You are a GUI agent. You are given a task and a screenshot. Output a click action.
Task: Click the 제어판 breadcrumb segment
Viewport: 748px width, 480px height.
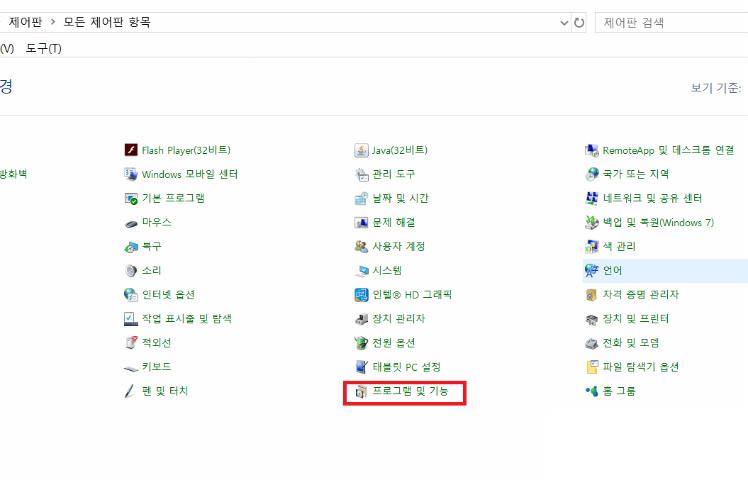pyautogui.click(x=25, y=22)
